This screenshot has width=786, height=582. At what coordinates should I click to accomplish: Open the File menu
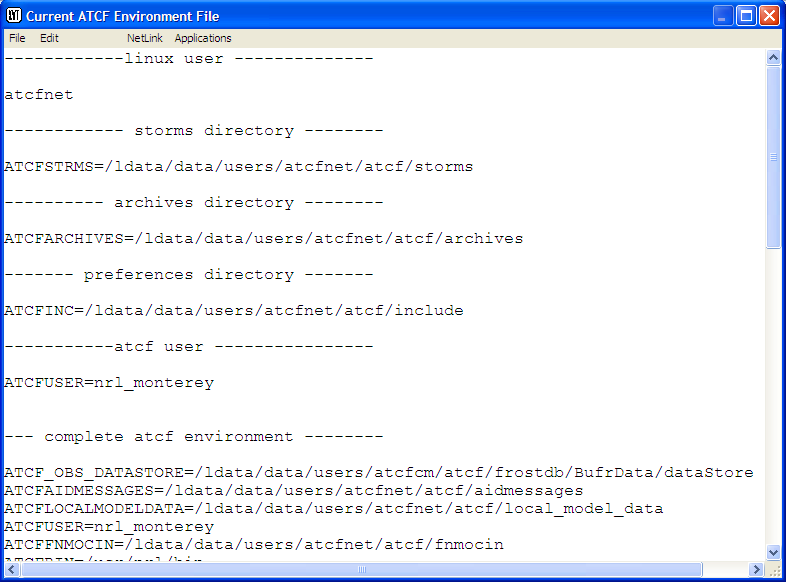(x=17, y=38)
